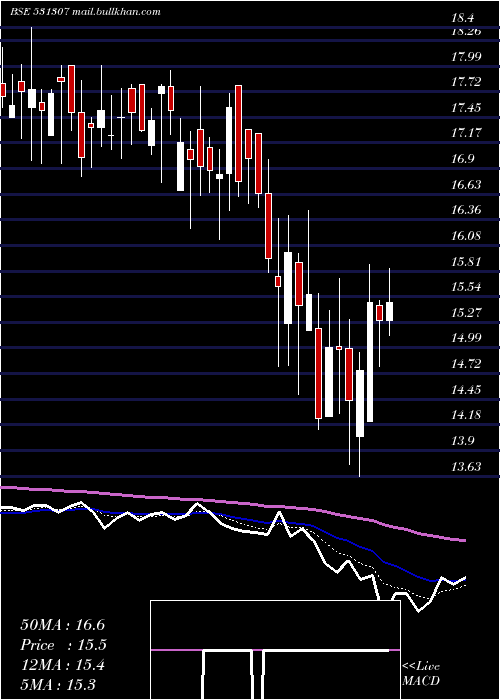Screen dimensions: 500x700
Task: Click the 14.99 price axis label
Action: 466,338
